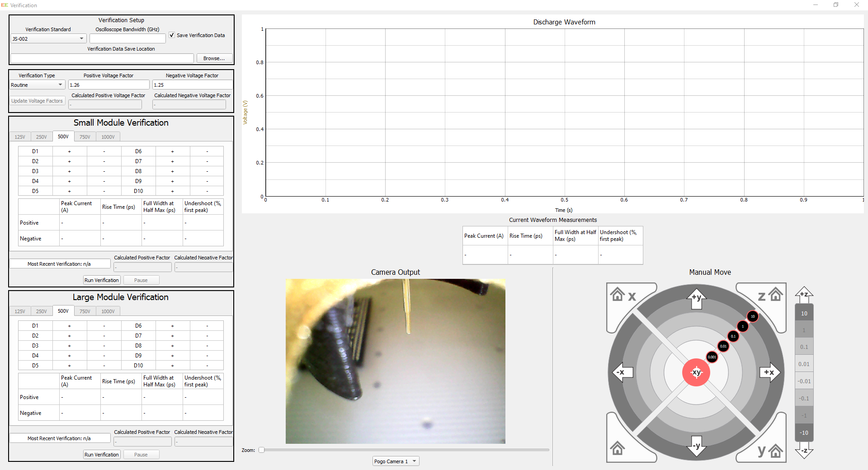Viewport: 868px width, 470px height.
Task: Click the home-all icon at bottom left
Action: pos(618,449)
